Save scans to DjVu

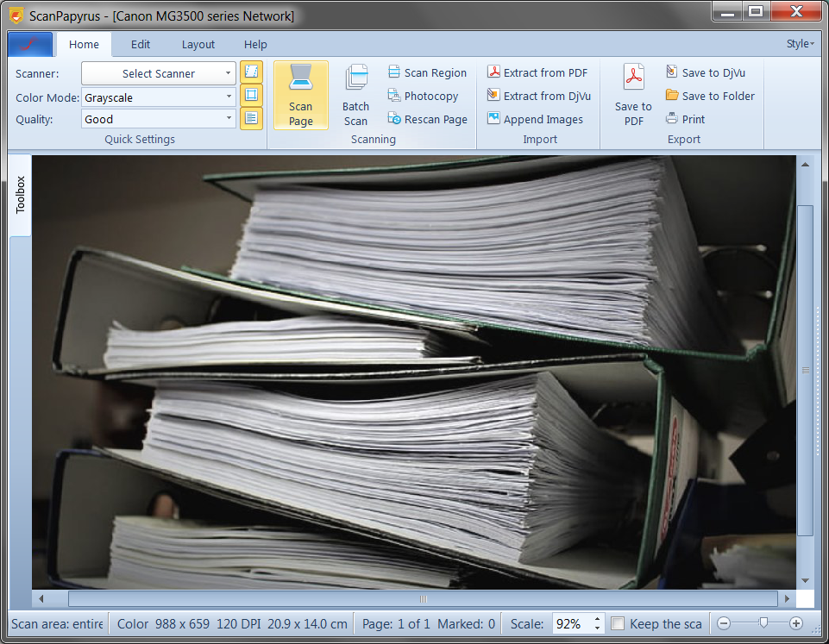click(705, 73)
